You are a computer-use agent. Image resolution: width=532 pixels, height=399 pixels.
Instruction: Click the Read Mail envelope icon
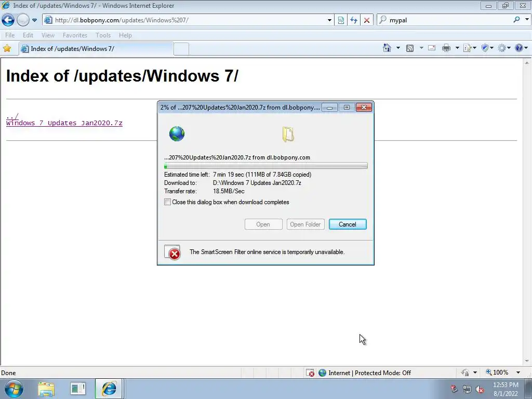point(432,48)
